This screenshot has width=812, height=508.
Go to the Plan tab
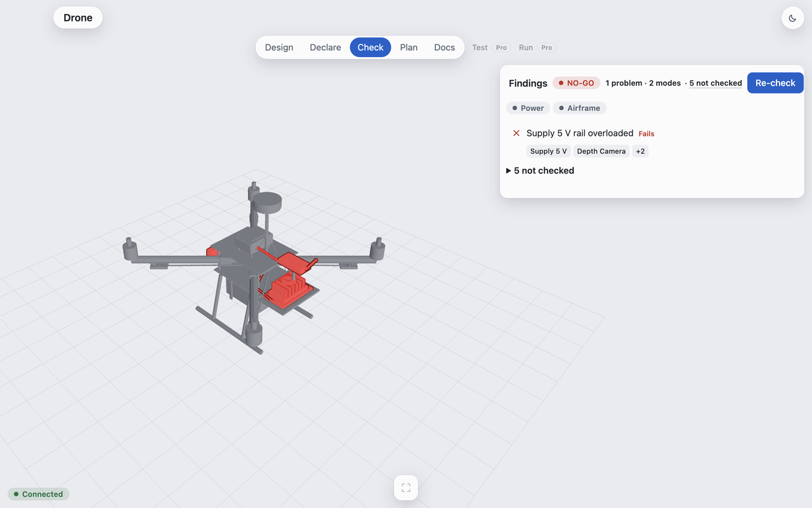tap(409, 48)
